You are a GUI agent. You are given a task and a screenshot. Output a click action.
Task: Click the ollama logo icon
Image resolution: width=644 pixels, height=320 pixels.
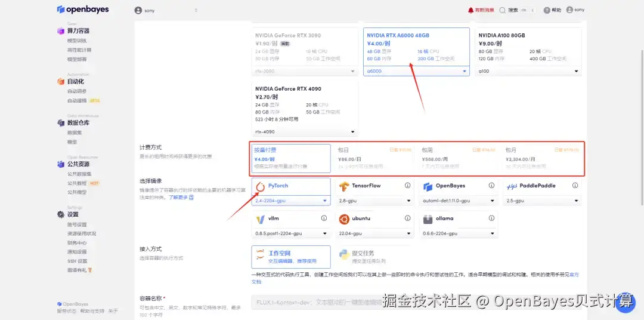pos(428,219)
